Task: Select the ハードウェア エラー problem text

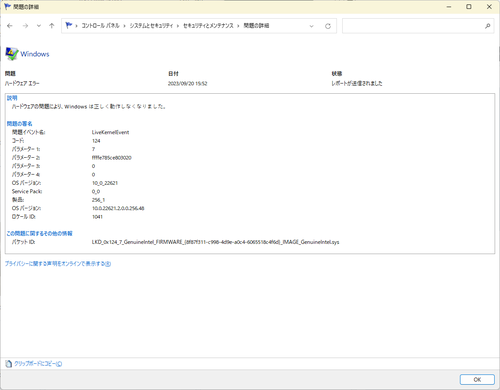Action: pyautogui.click(x=22, y=83)
